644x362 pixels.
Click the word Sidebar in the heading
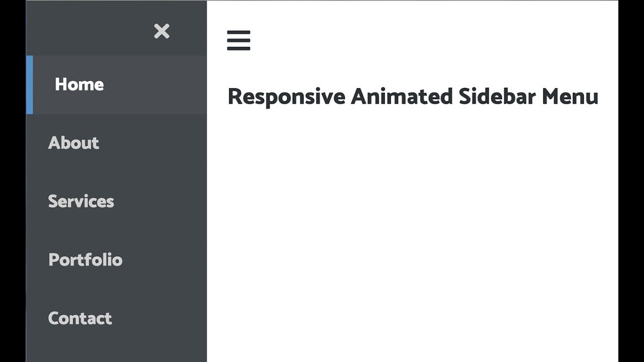click(497, 97)
